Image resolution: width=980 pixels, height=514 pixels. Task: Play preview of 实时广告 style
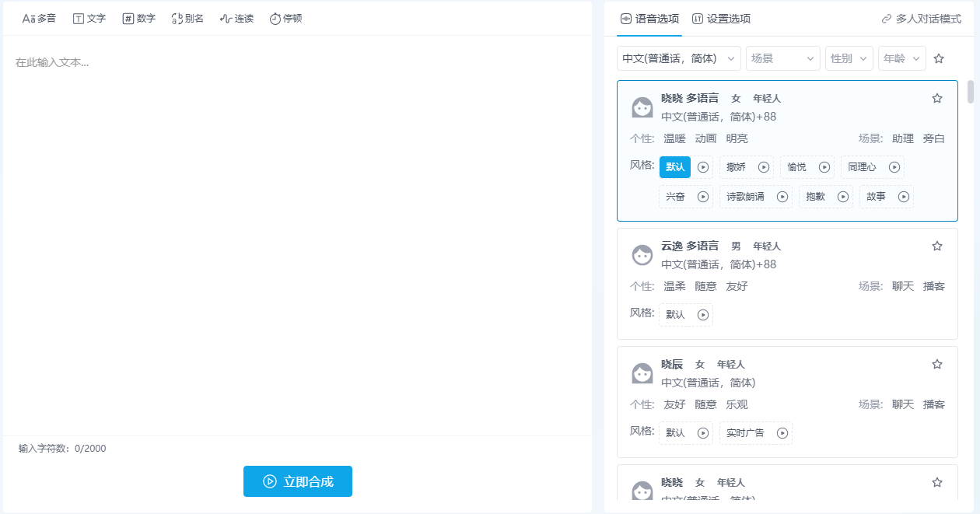782,433
